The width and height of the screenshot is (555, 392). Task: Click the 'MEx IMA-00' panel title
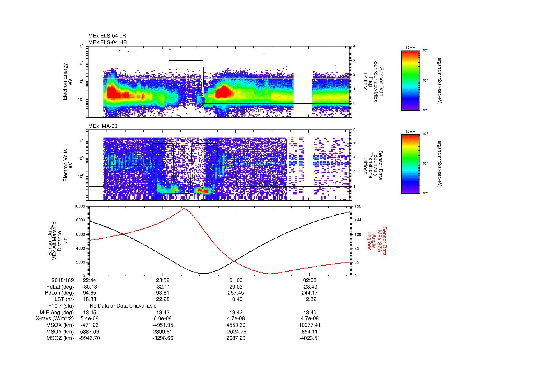click(103, 126)
